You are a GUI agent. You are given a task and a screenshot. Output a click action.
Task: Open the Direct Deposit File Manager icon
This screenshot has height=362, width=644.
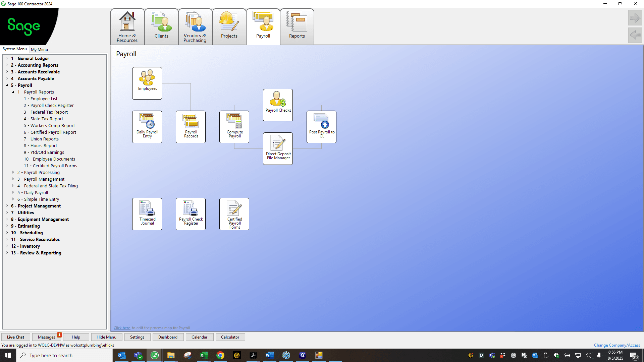pyautogui.click(x=278, y=148)
